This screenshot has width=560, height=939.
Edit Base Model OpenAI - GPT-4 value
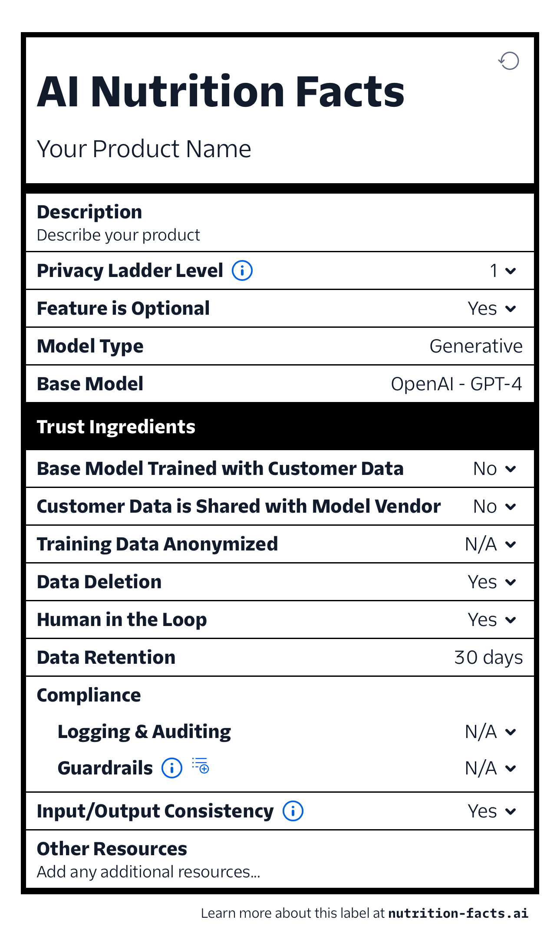point(457,384)
